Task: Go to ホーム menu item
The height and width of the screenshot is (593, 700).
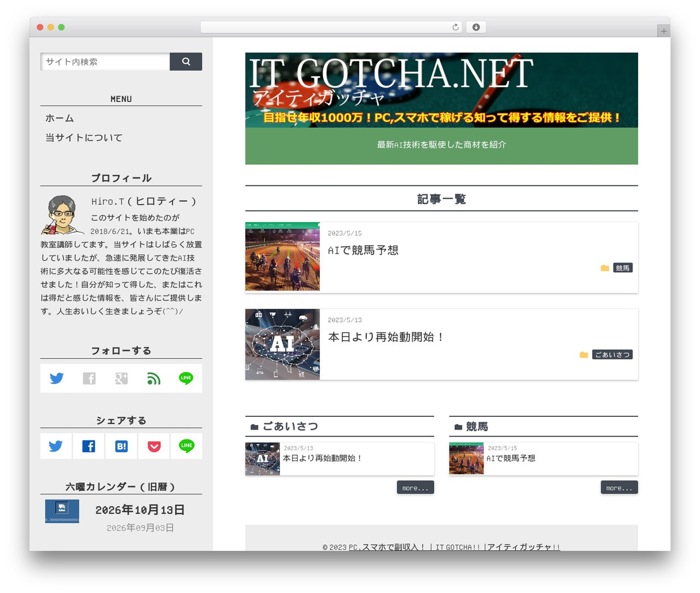Action: click(x=60, y=118)
